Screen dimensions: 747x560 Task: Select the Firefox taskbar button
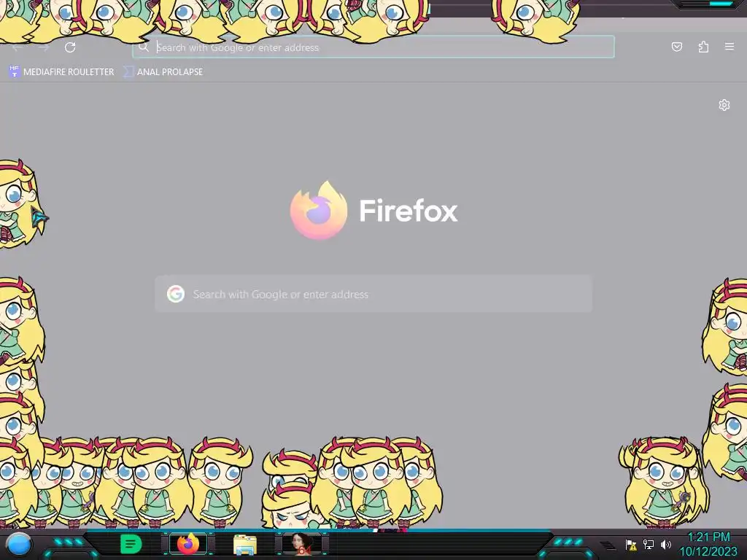pos(188,544)
